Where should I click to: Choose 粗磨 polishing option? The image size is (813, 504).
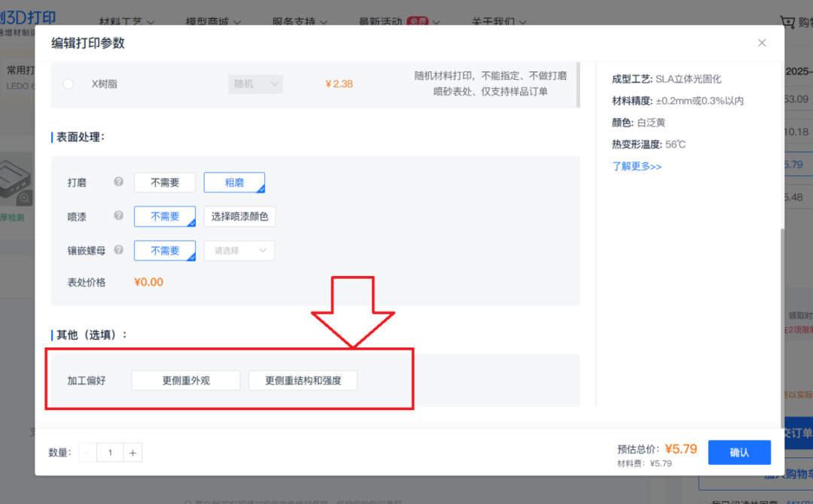234,182
